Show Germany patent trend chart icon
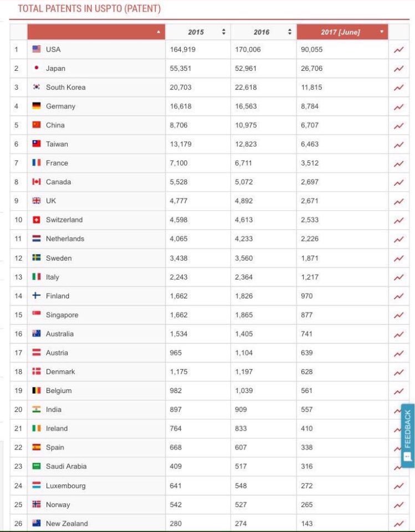415x532 pixels. 398,106
